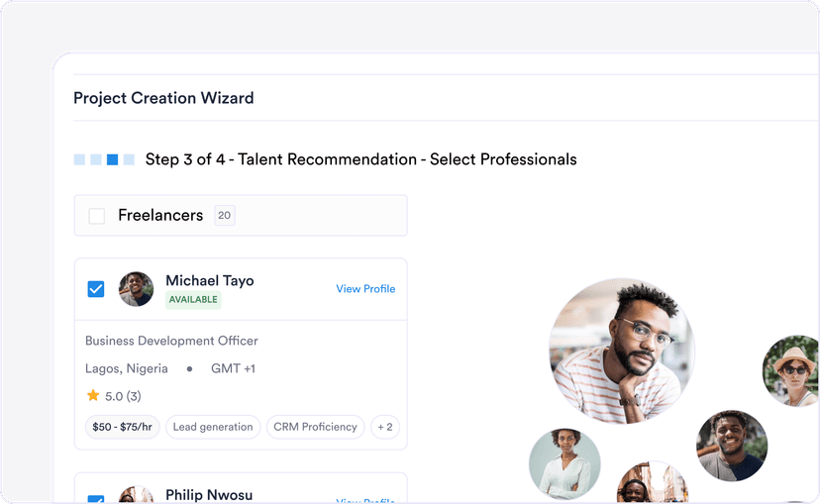Click the gold star rating icon

coord(93,395)
